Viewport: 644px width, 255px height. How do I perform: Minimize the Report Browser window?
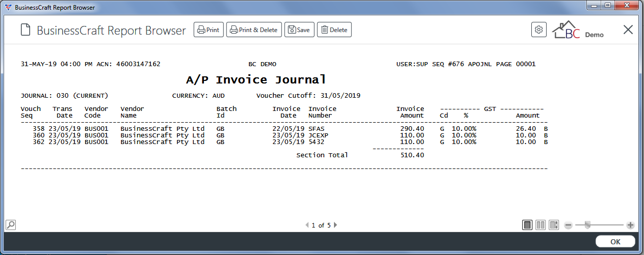tap(594, 6)
